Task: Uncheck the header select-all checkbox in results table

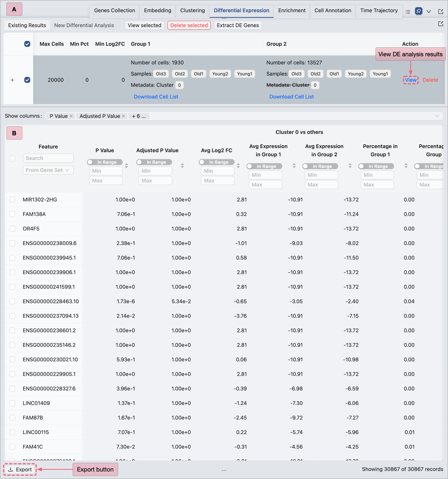Action: click(x=27, y=44)
